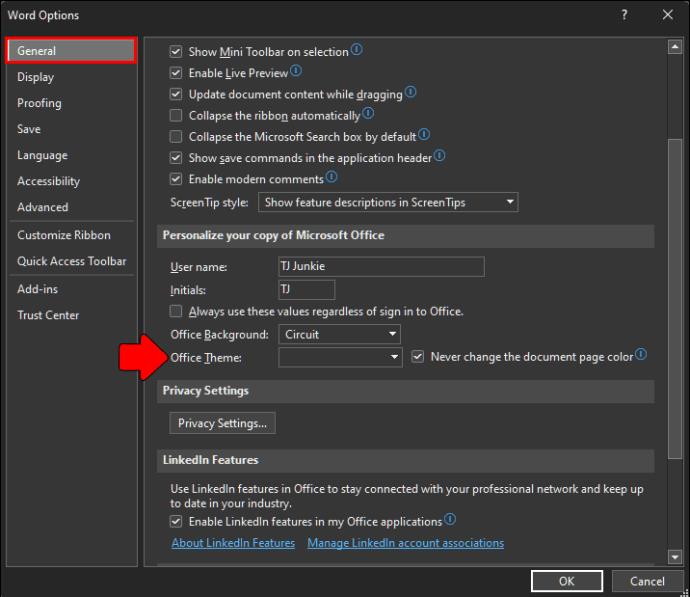Image resolution: width=690 pixels, height=597 pixels.
Task: Toggle Show Mini Toolbar on selection
Action: click(x=176, y=51)
